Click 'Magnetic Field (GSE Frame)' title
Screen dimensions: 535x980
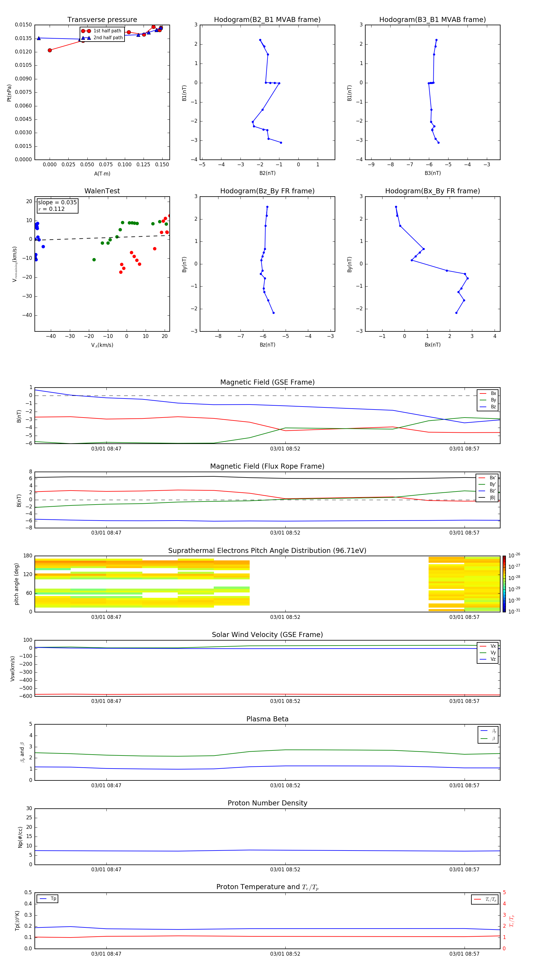[267, 382]
